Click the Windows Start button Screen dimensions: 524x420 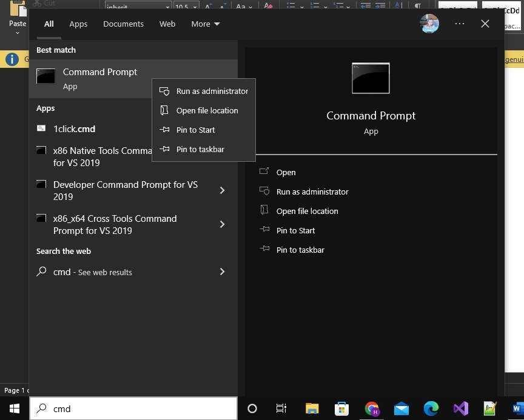click(x=14, y=408)
